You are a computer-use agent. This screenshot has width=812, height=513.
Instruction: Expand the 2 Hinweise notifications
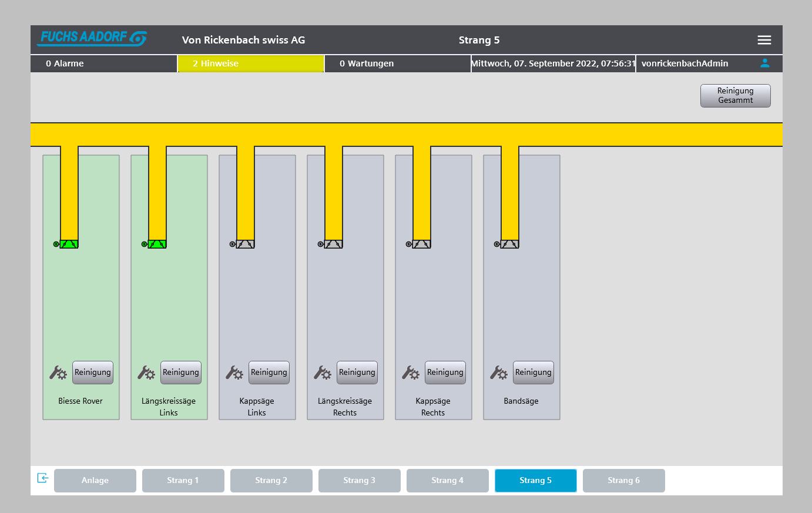tap(251, 63)
